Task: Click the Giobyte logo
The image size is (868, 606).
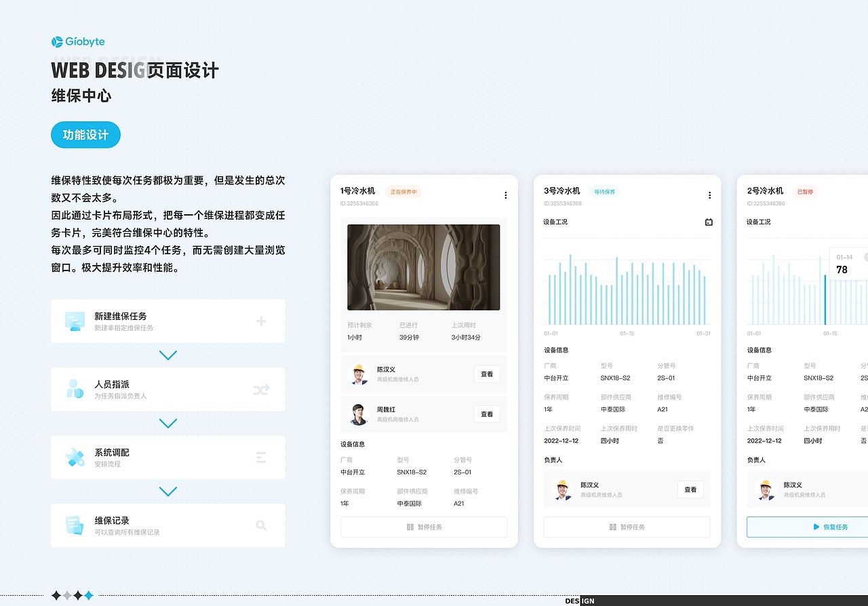Action: click(78, 42)
